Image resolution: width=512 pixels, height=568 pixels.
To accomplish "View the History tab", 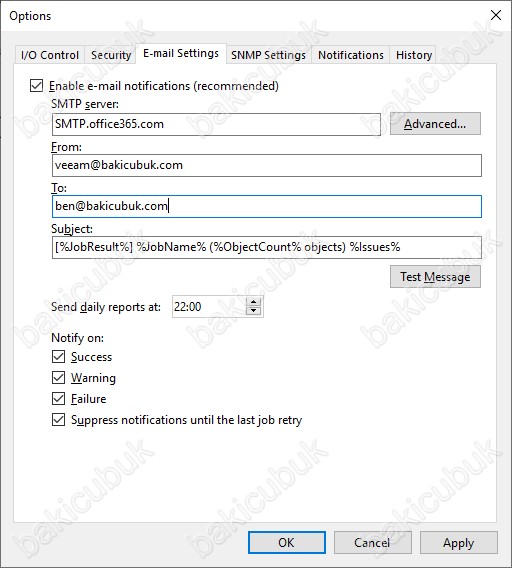I will pyautogui.click(x=413, y=55).
